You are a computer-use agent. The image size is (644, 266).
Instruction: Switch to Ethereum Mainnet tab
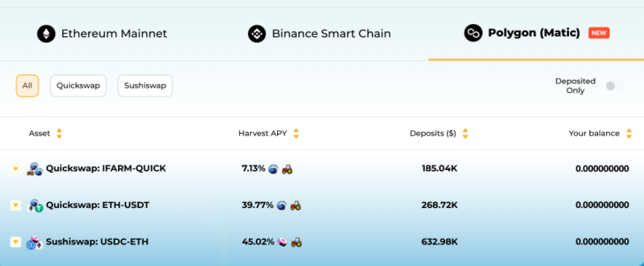coord(103,33)
